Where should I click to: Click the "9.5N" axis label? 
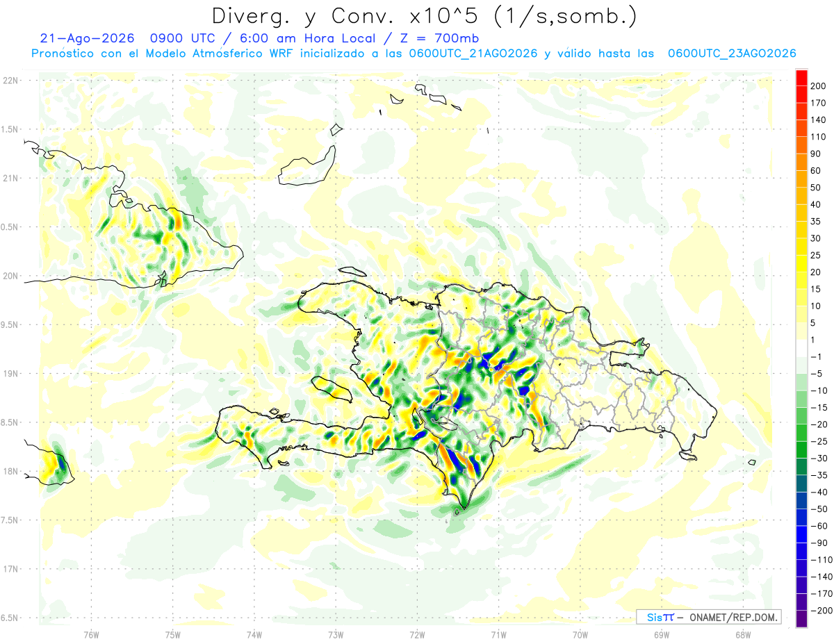point(10,325)
